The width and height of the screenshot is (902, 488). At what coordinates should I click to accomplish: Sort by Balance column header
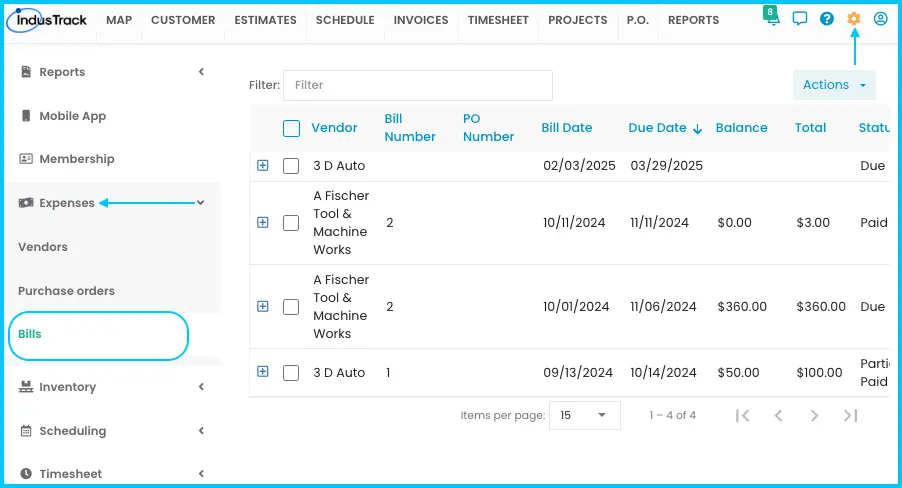click(x=741, y=128)
